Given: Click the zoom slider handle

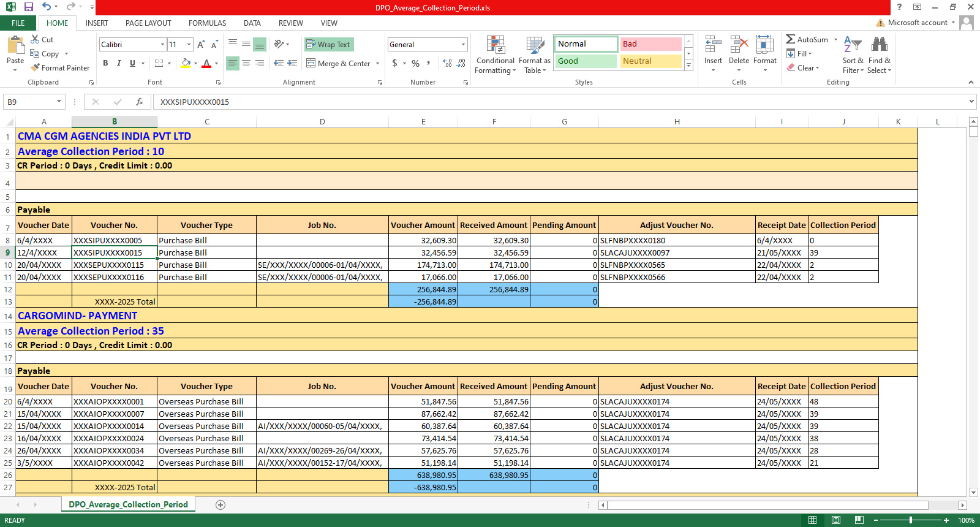Looking at the screenshot, I should coord(911,520).
